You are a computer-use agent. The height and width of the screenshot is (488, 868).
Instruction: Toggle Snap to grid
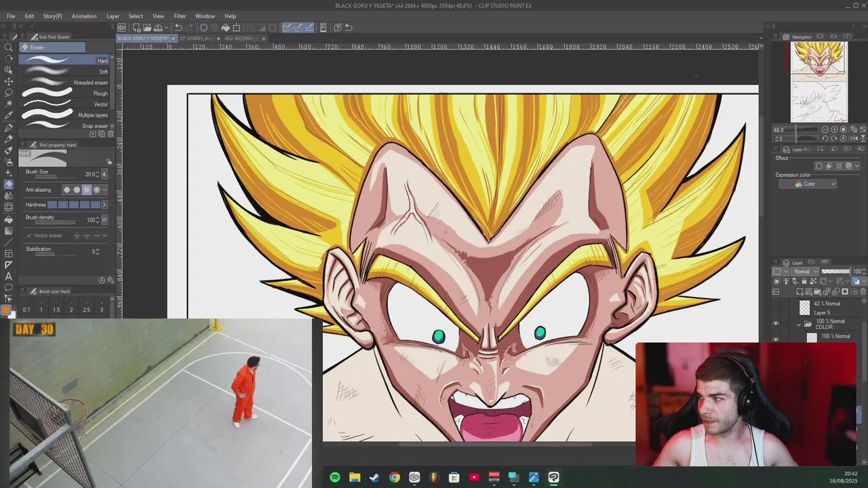pyautogui.click(x=310, y=28)
